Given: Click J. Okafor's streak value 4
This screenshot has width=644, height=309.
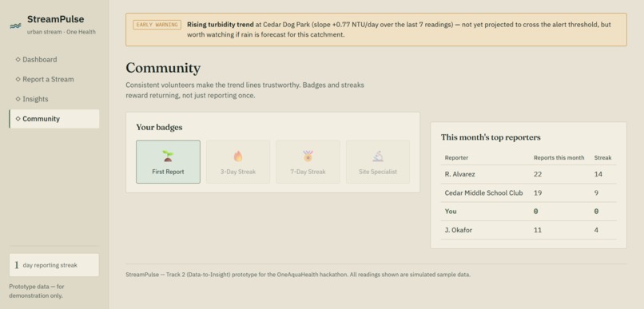Looking at the screenshot, I should (596, 230).
